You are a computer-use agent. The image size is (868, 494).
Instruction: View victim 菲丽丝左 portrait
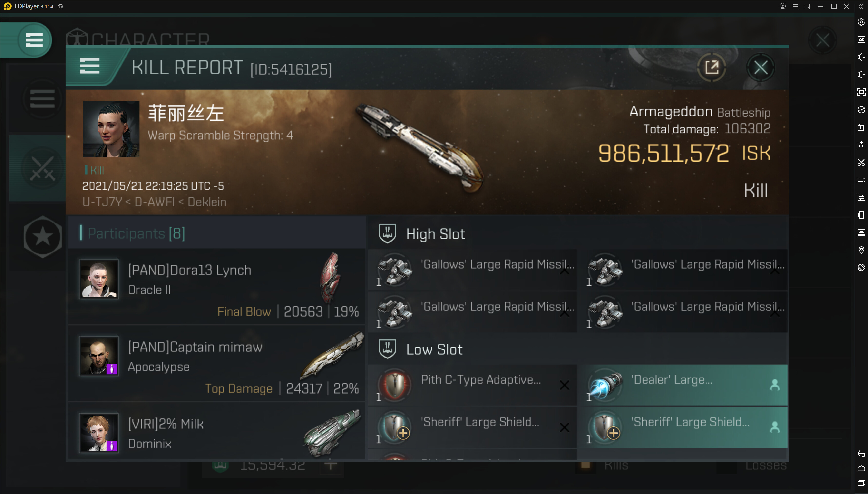pos(111,129)
